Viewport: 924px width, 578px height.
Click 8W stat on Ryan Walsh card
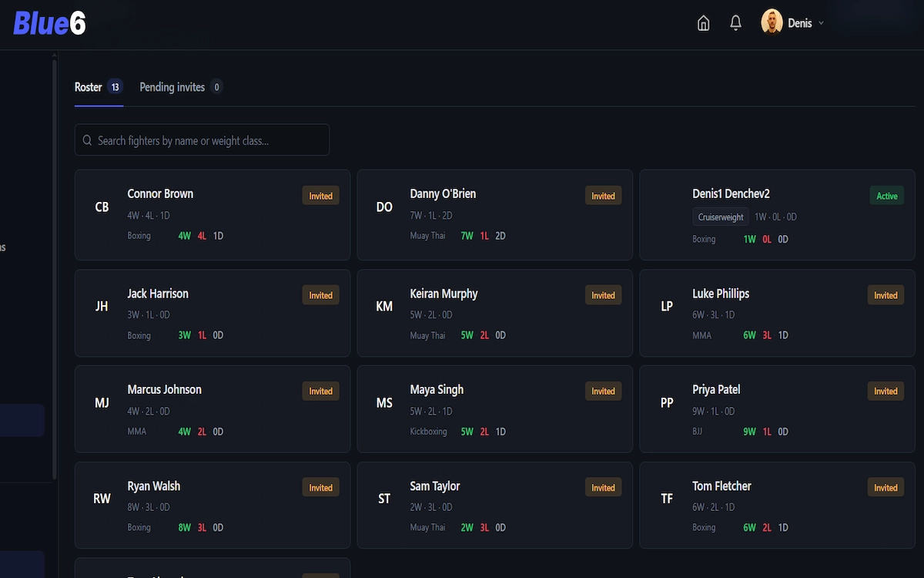click(x=184, y=528)
